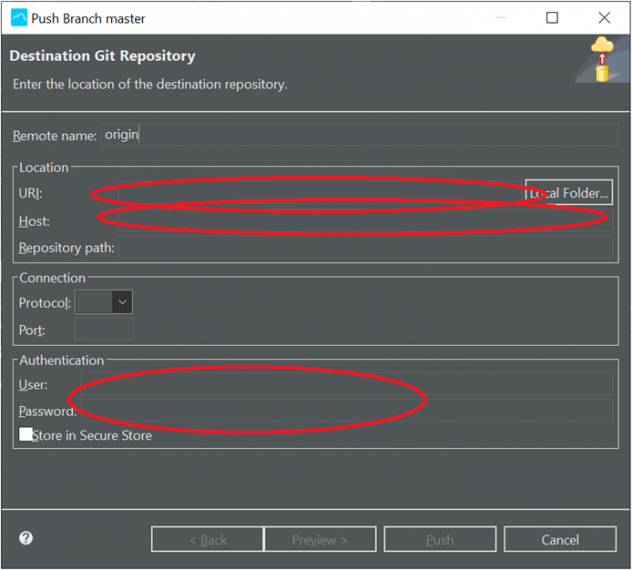
Task: Click the cloud upload repository banner icon
Action: (600, 59)
